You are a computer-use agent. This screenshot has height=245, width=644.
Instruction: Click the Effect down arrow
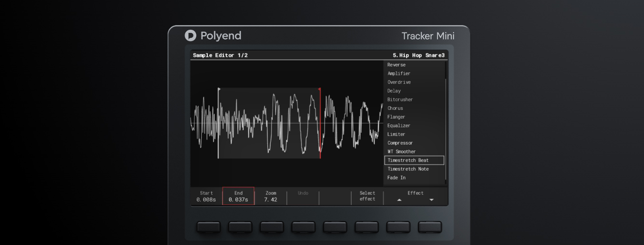tap(431, 200)
